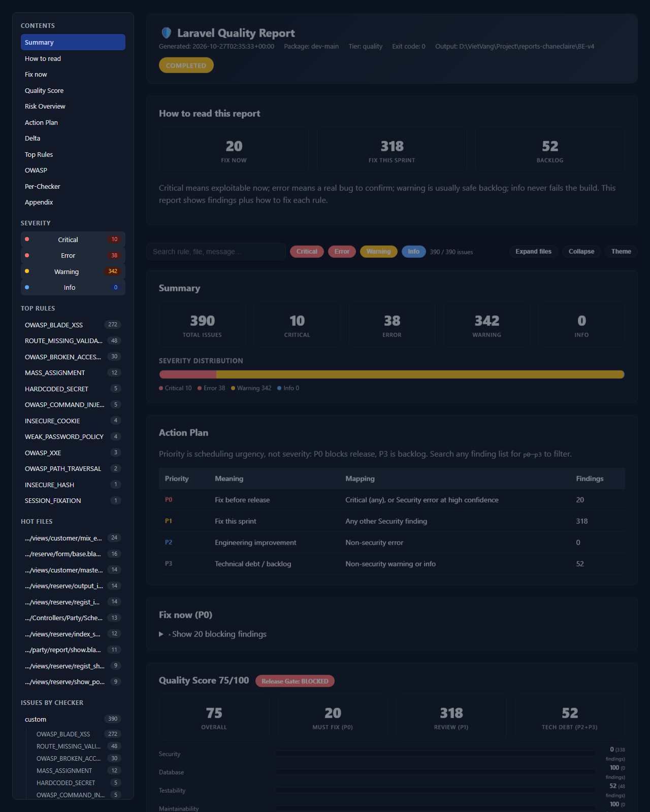Collapse the custom checker tree in sidebar
The image size is (650, 812).
pos(73,719)
